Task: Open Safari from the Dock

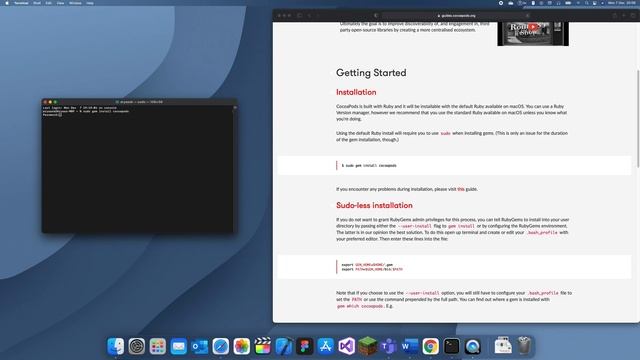Action: click(x=221, y=347)
